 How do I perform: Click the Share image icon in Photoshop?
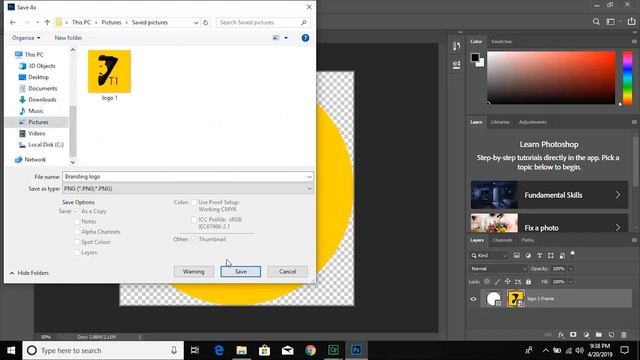pyautogui.click(x=631, y=22)
